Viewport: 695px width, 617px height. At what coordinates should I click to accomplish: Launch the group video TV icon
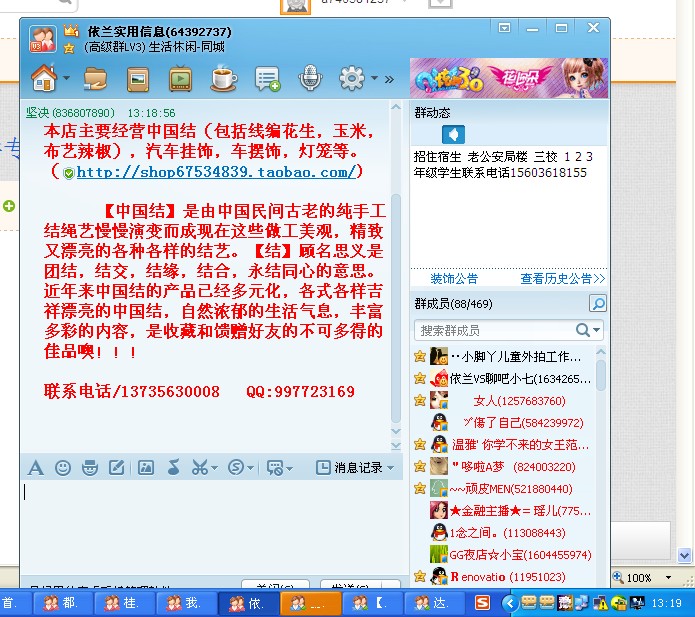point(180,78)
